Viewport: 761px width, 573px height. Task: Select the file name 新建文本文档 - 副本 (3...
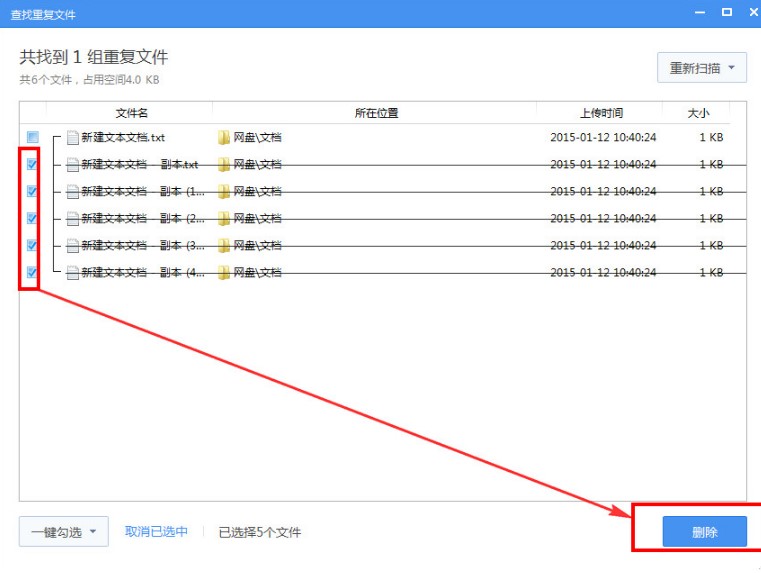pyautogui.click(x=143, y=246)
